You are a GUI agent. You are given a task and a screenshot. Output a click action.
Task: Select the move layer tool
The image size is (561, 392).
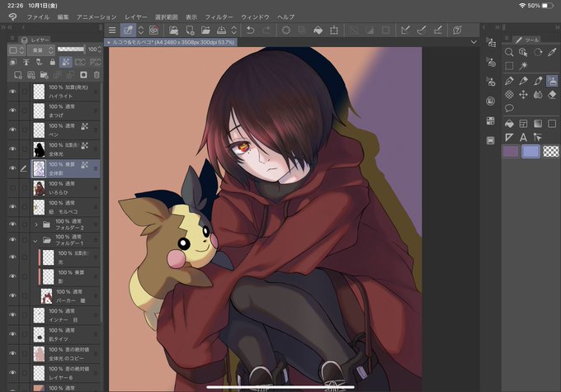(x=523, y=95)
